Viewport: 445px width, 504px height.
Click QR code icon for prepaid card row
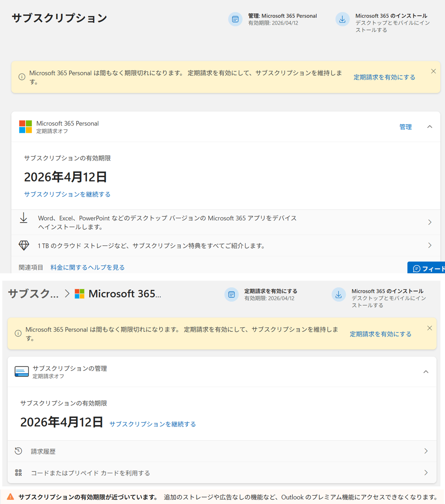[18, 472]
